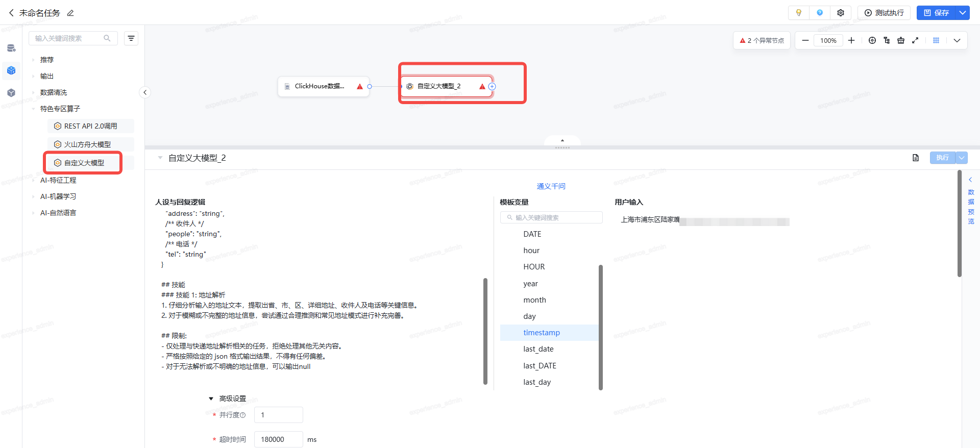Open the data source icon in left rail
Viewport: 980px width, 448px height.
click(11, 48)
